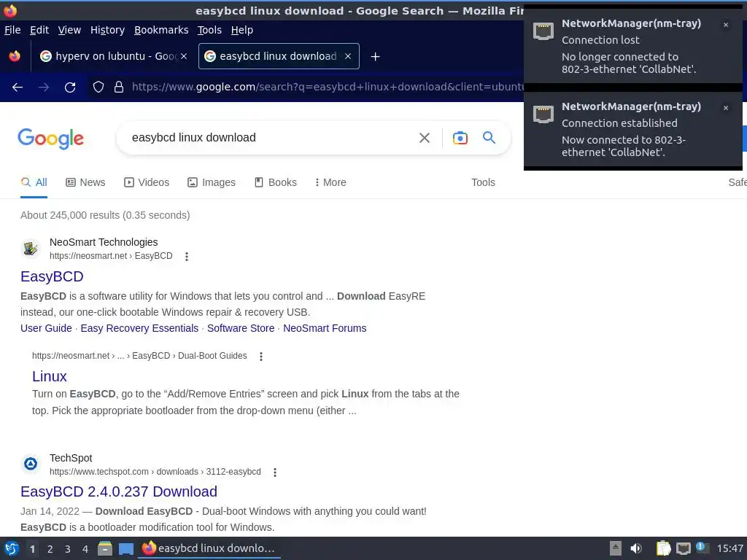This screenshot has width=747, height=560.
Task: Open the Bookmarks menu
Action: click(161, 30)
